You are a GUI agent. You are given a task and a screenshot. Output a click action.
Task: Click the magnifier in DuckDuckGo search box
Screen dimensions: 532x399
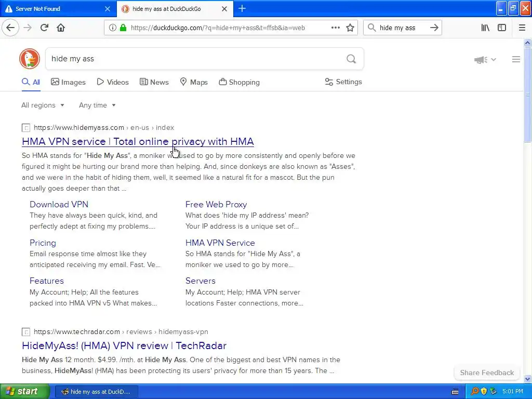click(351, 59)
